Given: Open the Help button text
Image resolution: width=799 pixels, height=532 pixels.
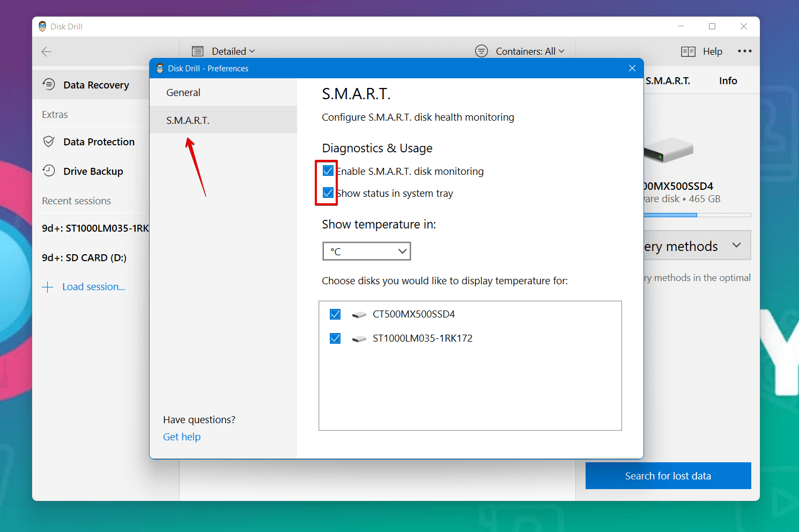Looking at the screenshot, I should point(713,51).
